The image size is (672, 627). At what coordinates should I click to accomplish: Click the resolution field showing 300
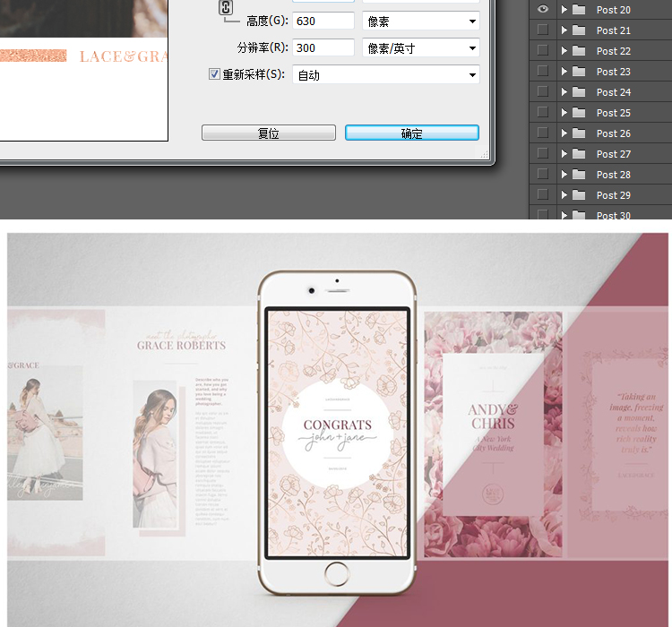[323, 47]
